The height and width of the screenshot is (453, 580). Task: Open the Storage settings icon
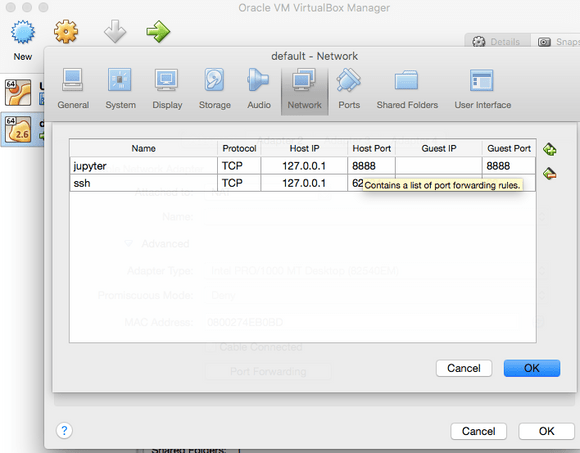coord(214,80)
